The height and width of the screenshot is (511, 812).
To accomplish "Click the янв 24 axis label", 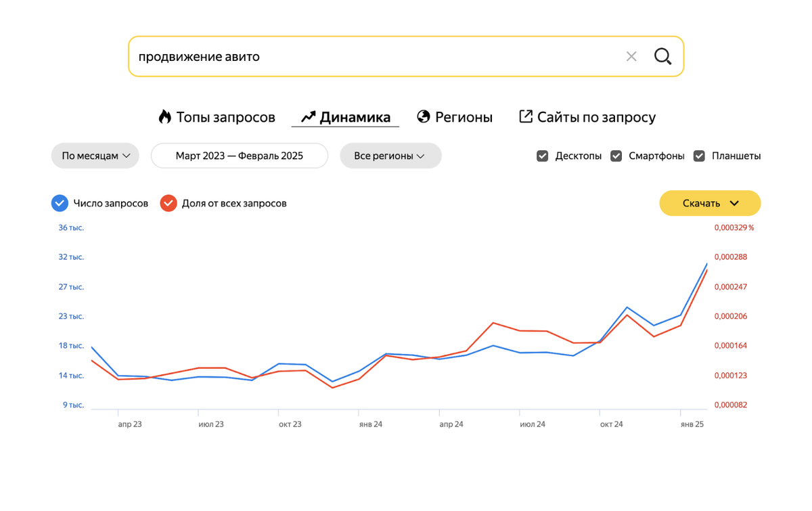I will tap(371, 424).
